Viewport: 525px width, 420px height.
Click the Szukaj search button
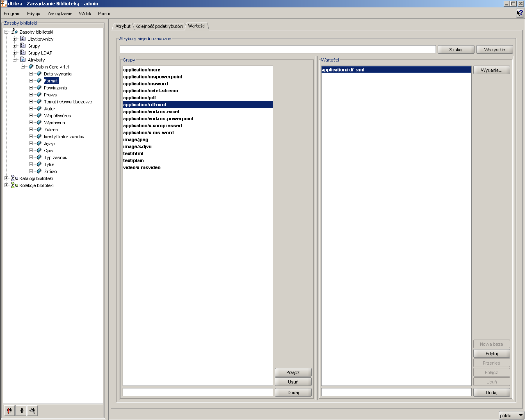(x=456, y=50)
